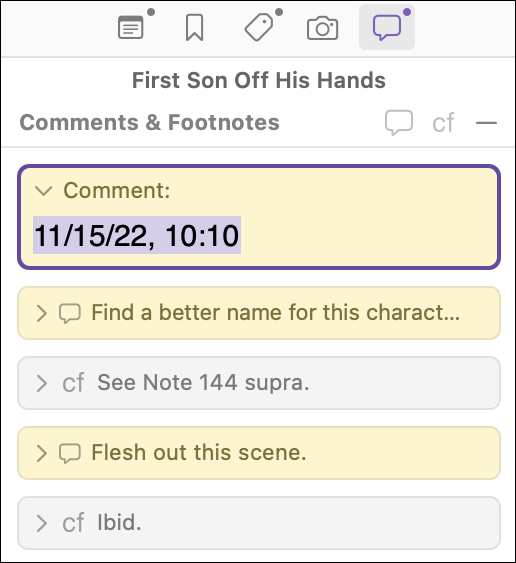Click the 'First Son Off His Hands' title
Image resolution: width=516 pixels, height=563 pixels.
[x=259, y=80]
